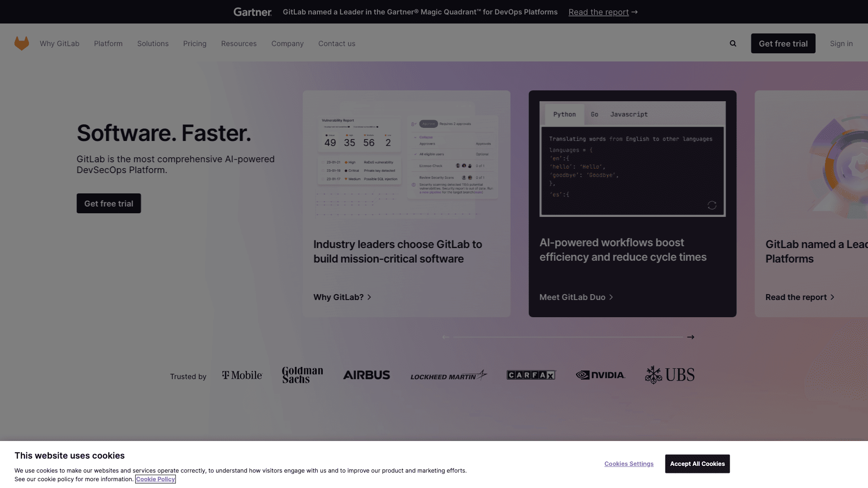The width and height of the screenshot is (868, 488).
Task: Click the vulnerability report card image
Action: click(406, 160)
